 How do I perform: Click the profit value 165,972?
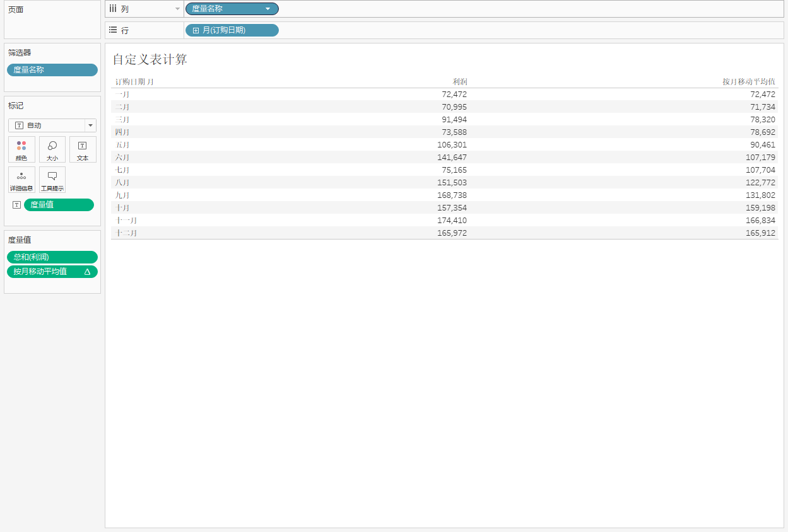coord(452,233)
